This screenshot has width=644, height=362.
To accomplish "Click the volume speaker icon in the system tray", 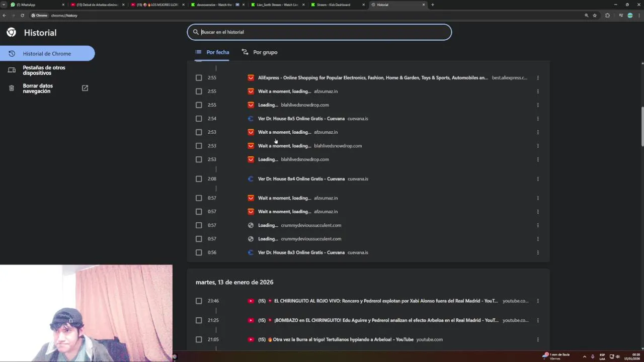I will tap(617, 356).
